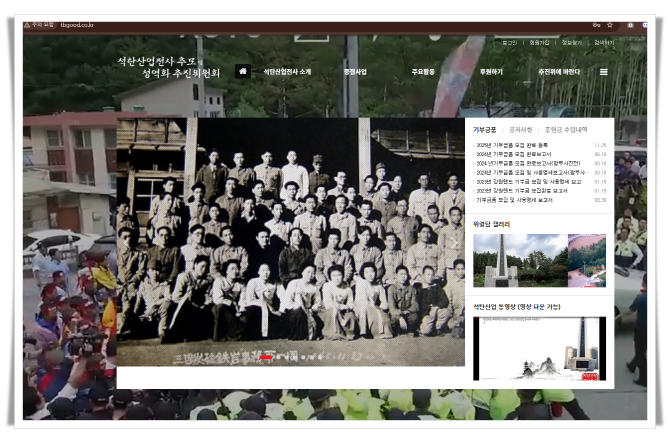Open the 주요활동 menu item
Viewport: 670px width, 443px height.
point(424,72)
